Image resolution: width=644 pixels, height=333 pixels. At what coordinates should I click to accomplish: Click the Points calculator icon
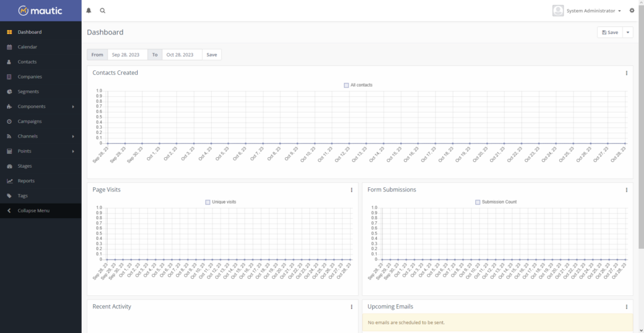click(x=9, y=151)
